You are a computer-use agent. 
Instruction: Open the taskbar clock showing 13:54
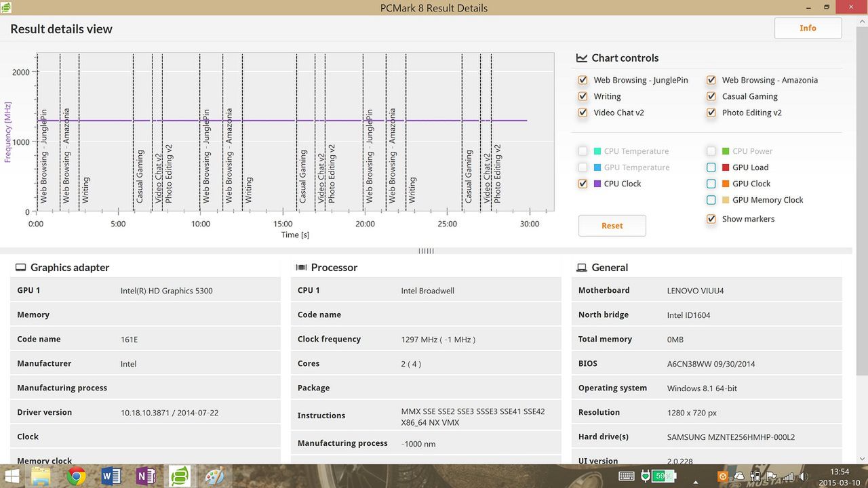point(839,476)
